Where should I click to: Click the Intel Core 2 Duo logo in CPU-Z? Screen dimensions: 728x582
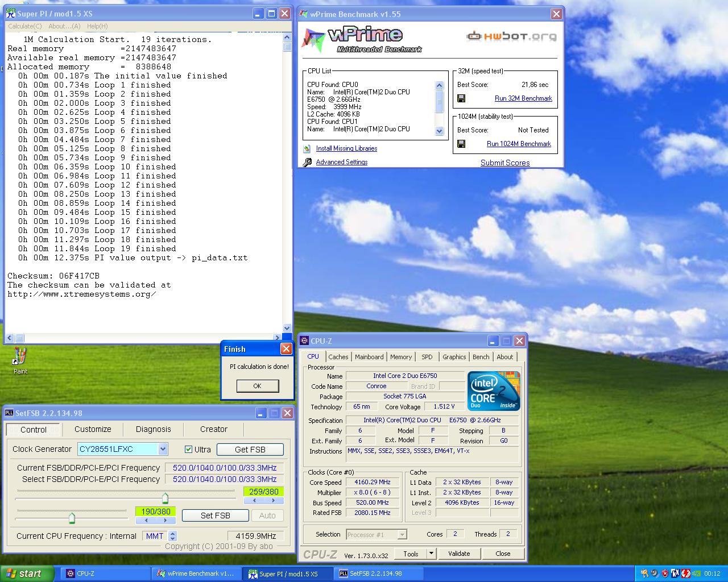[494, 390]
